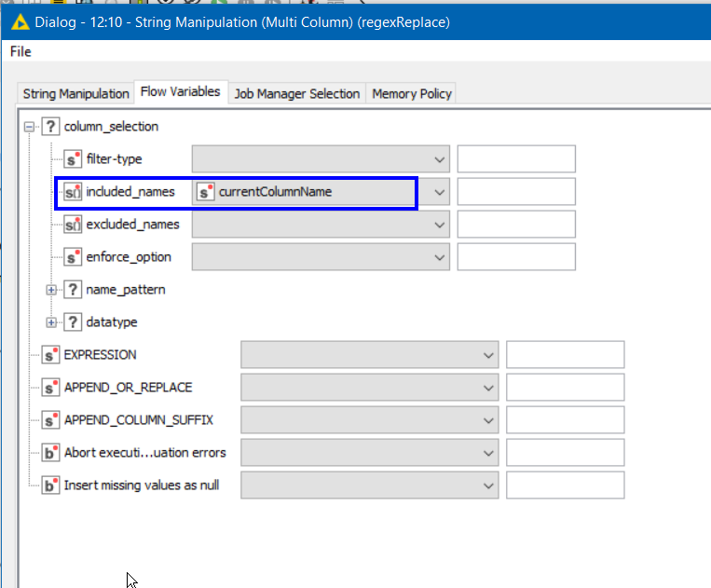Click the array icon beside excluded_names
Viewport: 711px width, 588px height.
[x=73, y=225]
